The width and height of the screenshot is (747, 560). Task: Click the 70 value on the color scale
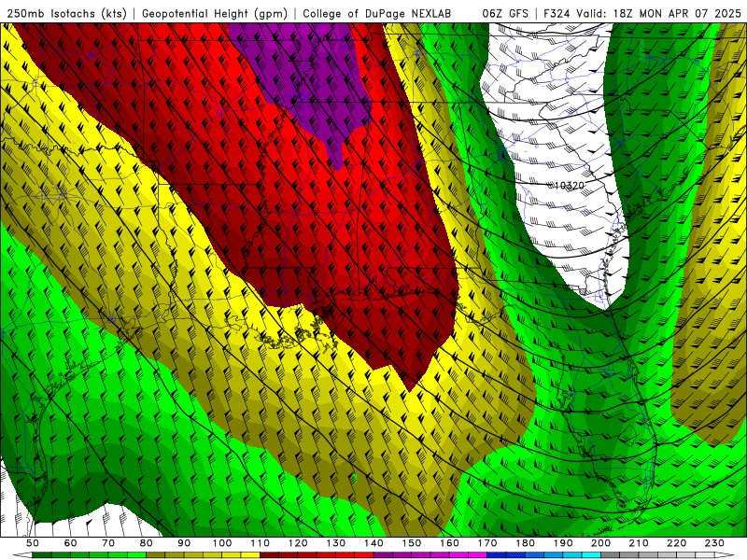[108, 543]
